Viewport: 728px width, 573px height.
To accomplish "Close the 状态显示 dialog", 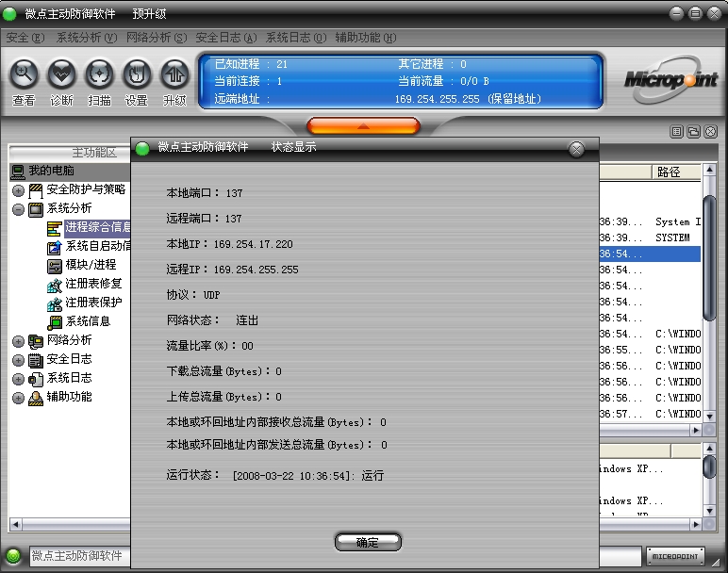I will pyautogui.click(x=576, y=150).
